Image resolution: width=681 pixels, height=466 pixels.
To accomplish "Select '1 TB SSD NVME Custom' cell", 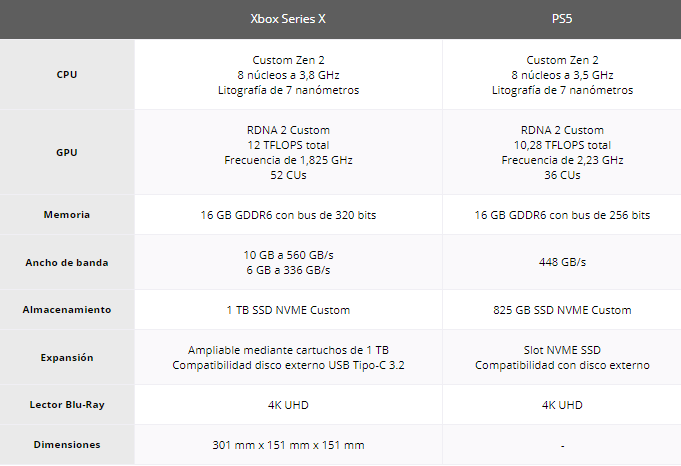I will click(x=288, y=310).
